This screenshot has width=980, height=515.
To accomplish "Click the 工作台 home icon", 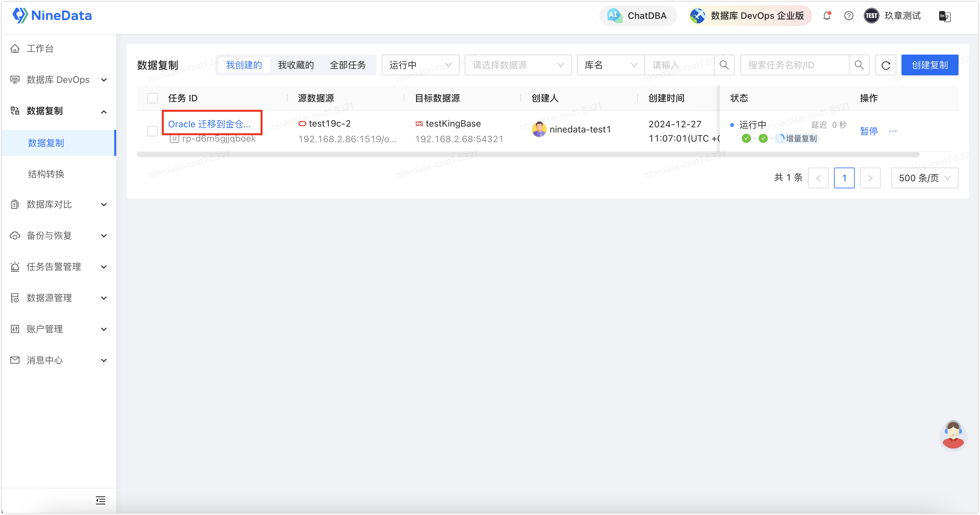I will (15, 48).
